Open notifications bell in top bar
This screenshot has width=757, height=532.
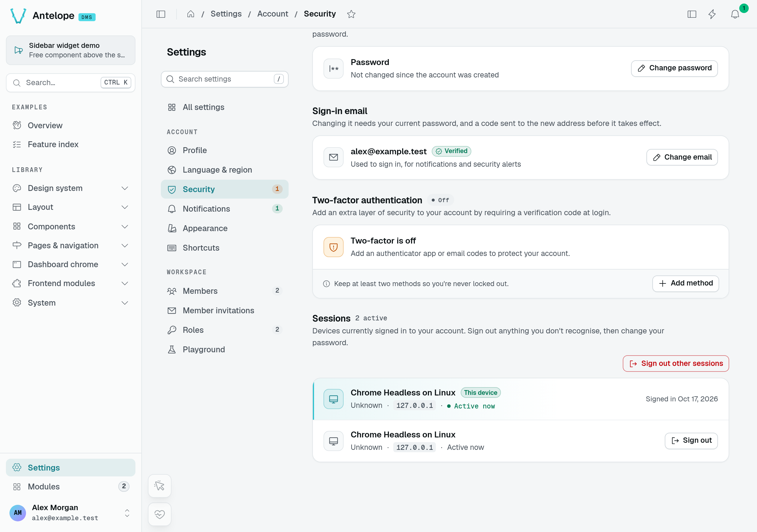tap(735, 14)
